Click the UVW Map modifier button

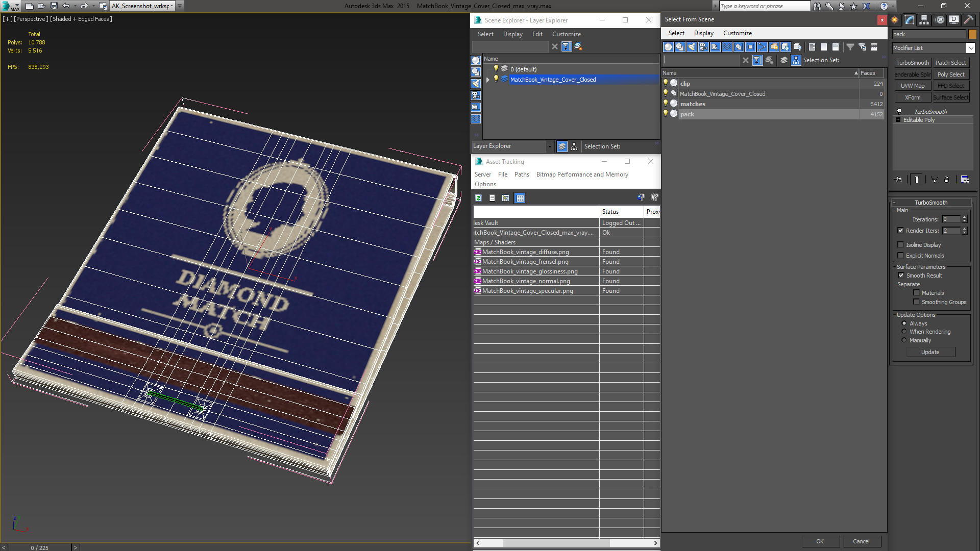(913, 86)
